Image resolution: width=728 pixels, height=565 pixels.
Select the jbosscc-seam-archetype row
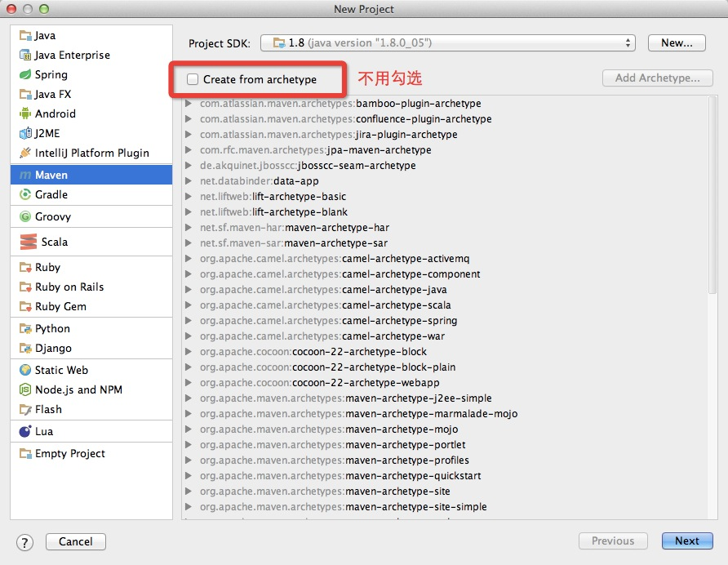(446, 166)
